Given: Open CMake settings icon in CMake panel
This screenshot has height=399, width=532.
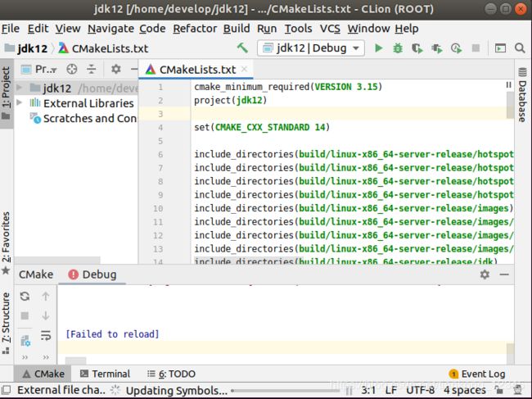Looking at the screenshot, I should click(x=25, y=341).
